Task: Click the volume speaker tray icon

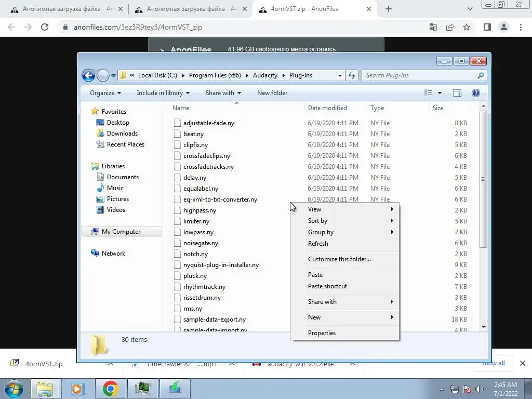Action: point(480,389)
